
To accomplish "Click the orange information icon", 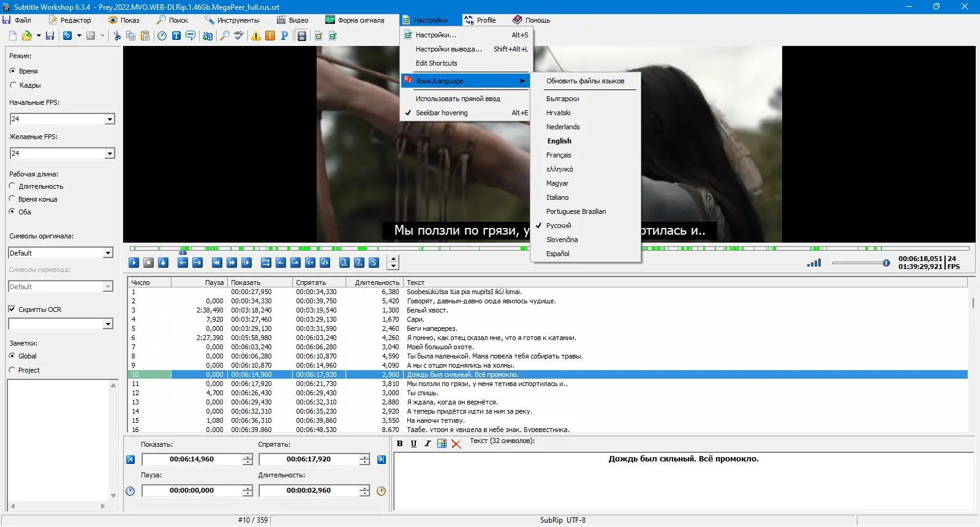I will 270,36.
